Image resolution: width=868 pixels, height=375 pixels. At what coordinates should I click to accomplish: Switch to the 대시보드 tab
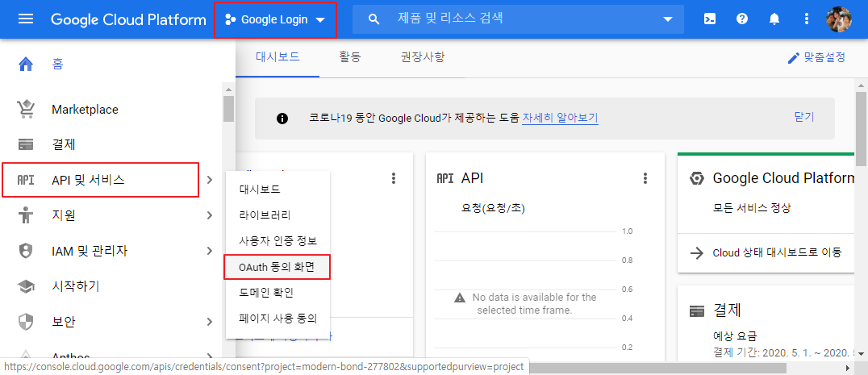[x=278, y=57]
